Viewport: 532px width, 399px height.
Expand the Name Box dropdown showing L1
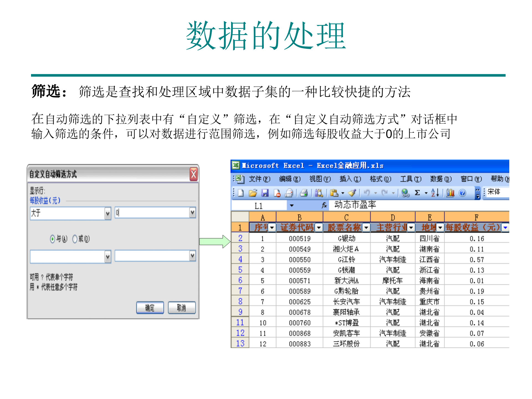tap(291, 205)
